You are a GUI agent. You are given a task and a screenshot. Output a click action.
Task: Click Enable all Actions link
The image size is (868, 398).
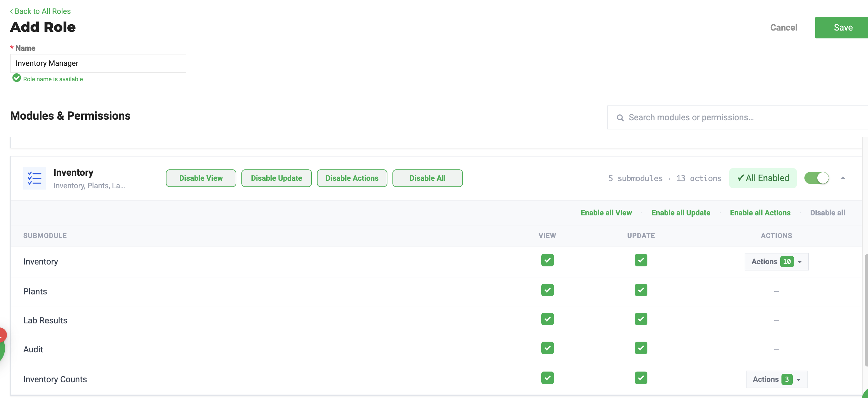click(x=760, y=213)
